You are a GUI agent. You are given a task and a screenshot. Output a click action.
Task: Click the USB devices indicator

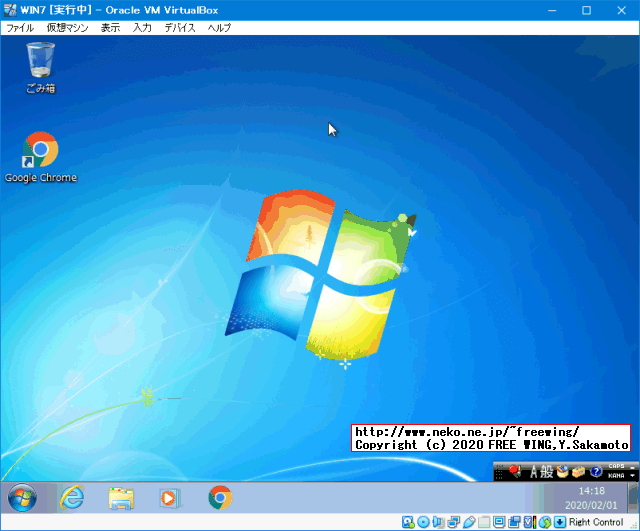click(x=469, y=522)
